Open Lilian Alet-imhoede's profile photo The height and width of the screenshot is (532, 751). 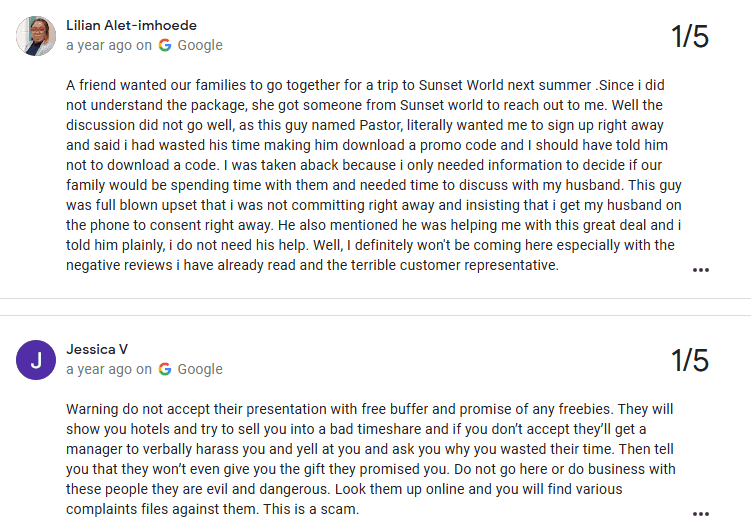tap(36, 35)
